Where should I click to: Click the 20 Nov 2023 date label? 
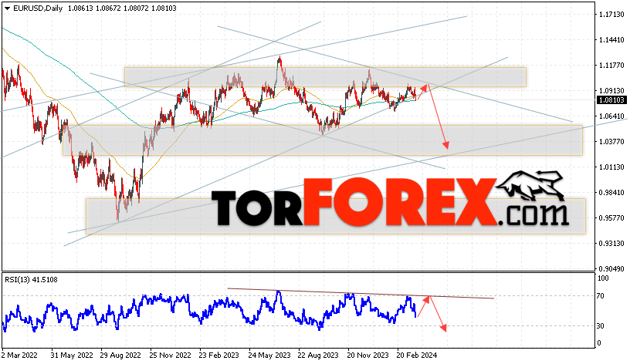[x=367, y=356]
